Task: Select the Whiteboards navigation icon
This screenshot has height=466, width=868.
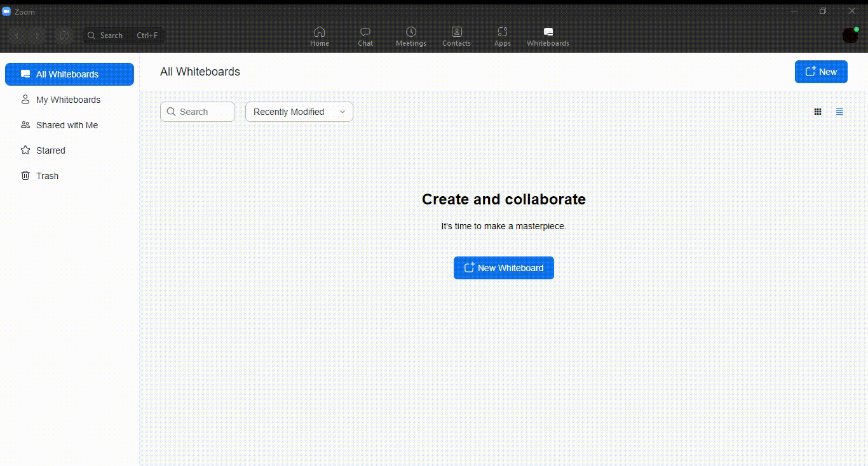Action: pos(546,34)
